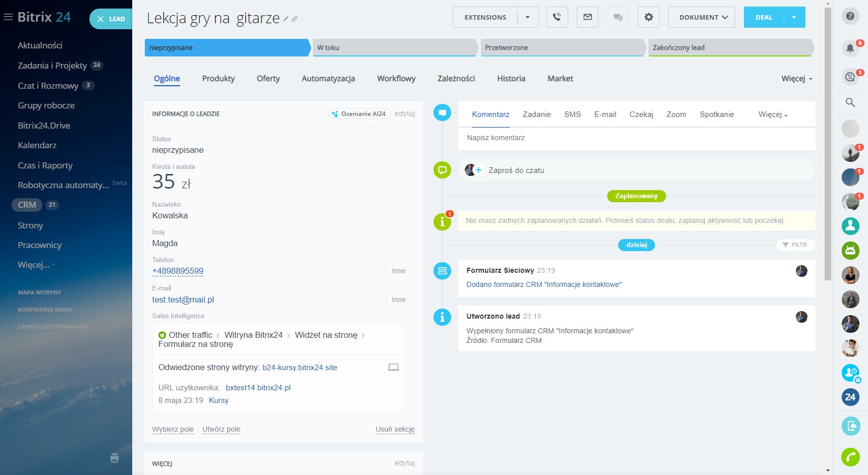Screen dimensions: 868x475
Task: Select the Zadanie tab in timeline
Action: click(x=536, y=114)
